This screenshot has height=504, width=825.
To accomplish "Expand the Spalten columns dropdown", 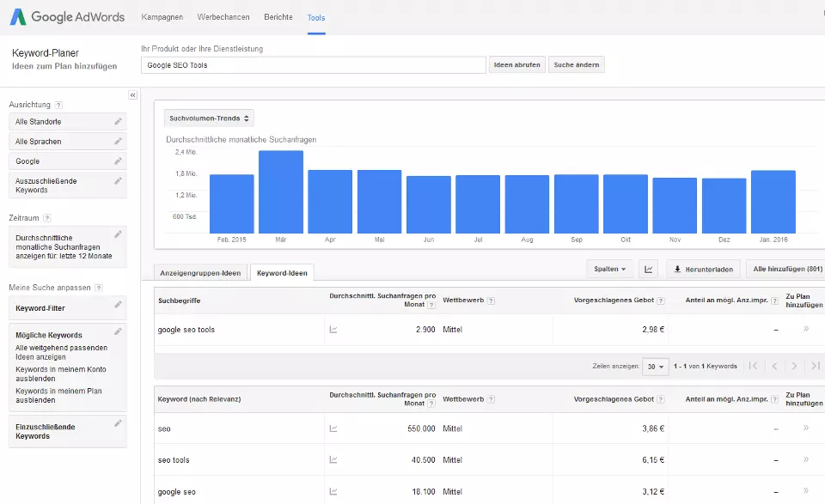I will (610, 270).
